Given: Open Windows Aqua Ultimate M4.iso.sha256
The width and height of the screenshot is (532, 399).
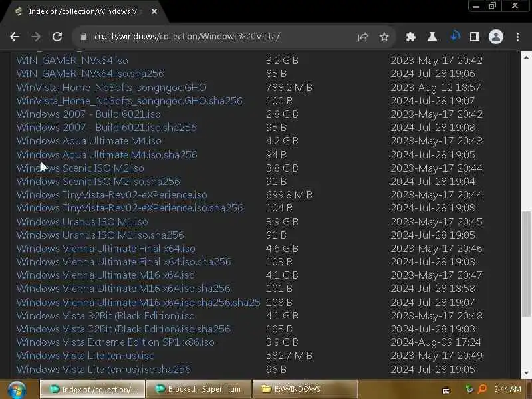Looking at the screenshot, I should point(106,155).
